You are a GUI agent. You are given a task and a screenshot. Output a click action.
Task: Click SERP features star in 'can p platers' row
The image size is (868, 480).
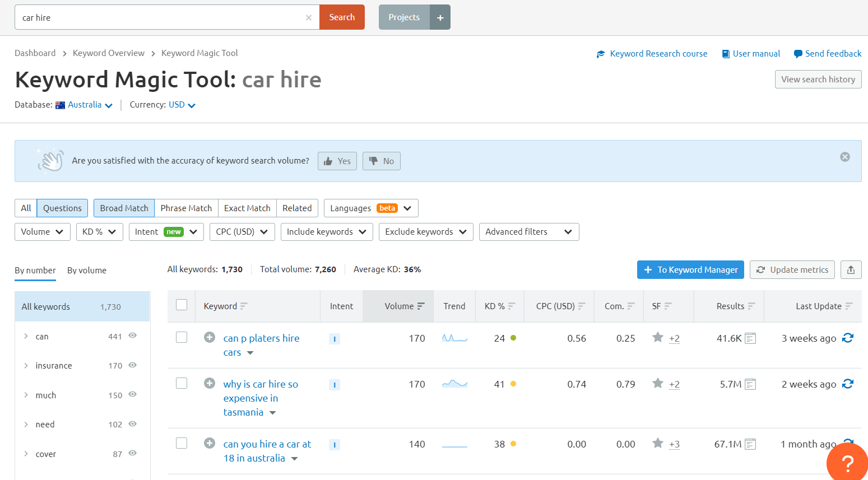click(x=658, y=337)
